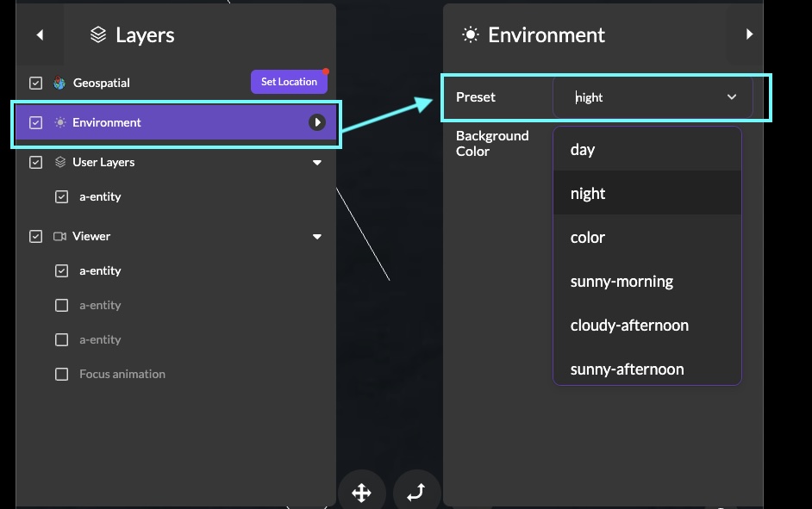Select the color preset option
The height and width of the screenshot is (509, 812).
pyautogui.click(x=588, y=238)
